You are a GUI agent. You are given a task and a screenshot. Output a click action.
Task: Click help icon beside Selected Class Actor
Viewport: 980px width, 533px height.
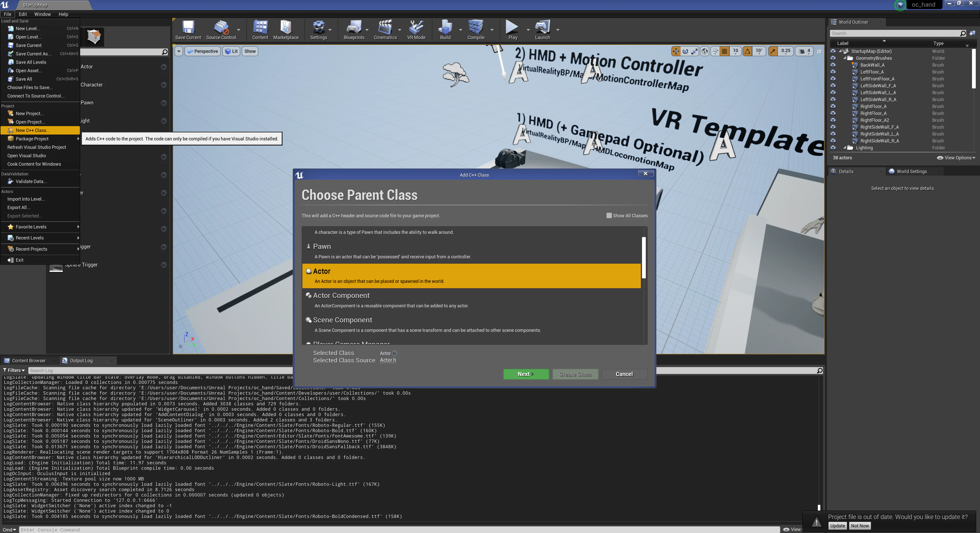click(395, 353)
